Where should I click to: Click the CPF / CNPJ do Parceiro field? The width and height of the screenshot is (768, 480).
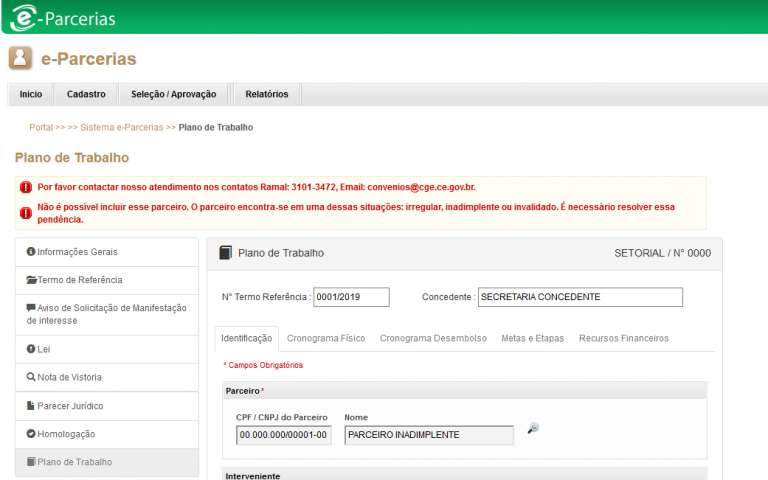tap(284, 435)
